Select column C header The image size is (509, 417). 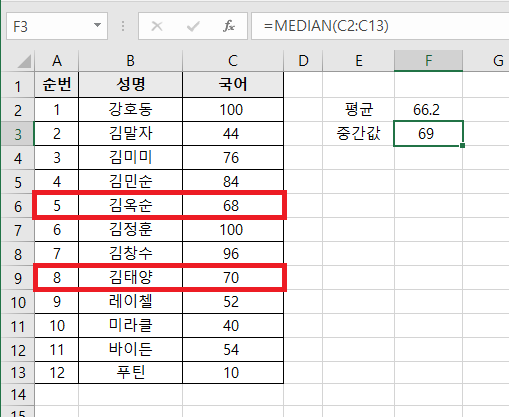click(x=233, y=61)
